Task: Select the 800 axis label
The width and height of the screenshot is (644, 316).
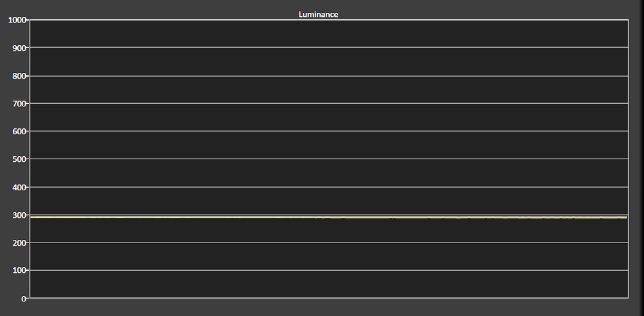Action: 19,76
